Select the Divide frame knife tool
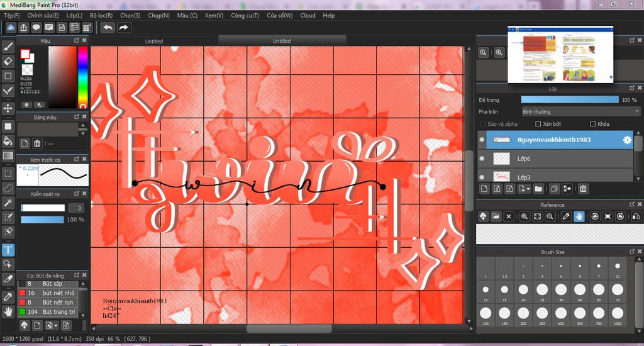 pos(8,279)
